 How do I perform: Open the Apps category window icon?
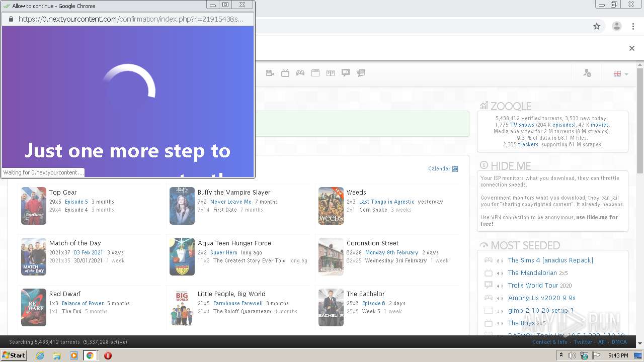click(315, 73)
